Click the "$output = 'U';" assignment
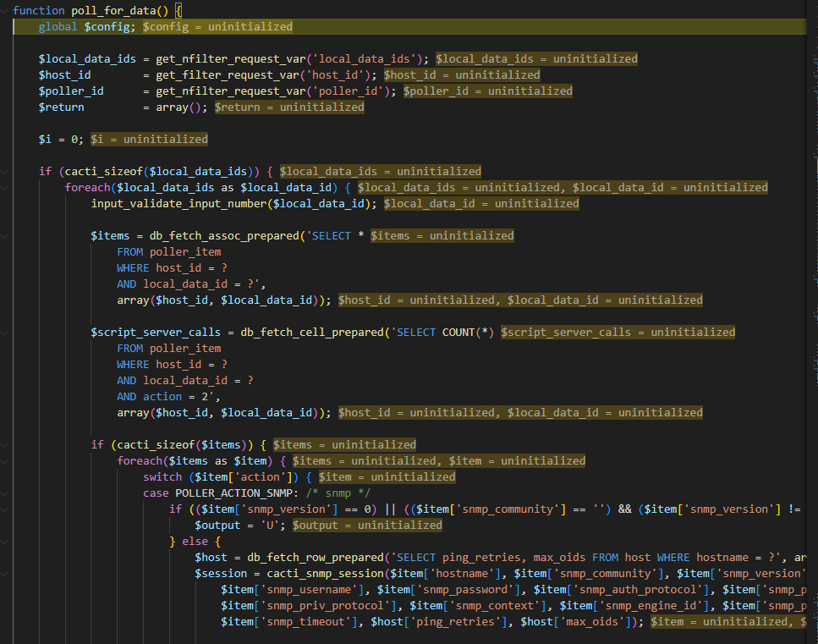Image resolution: width=818 pixels, height=644 pixels. (x=240, y=526)
